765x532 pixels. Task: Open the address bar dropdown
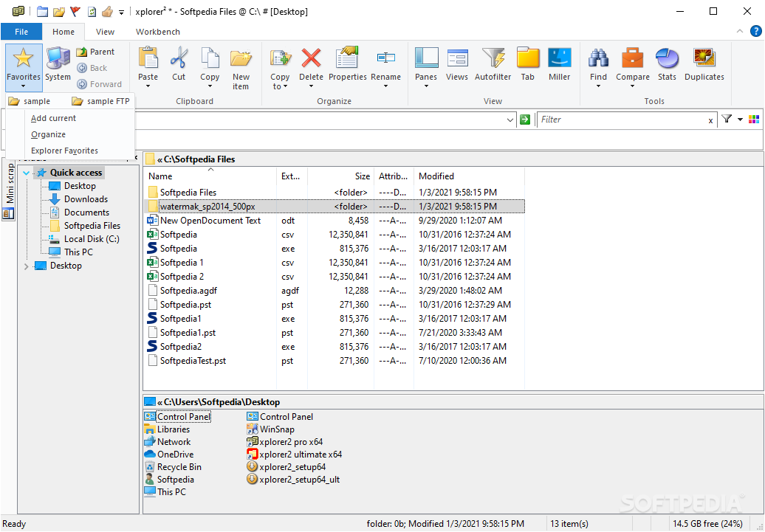pyautogui.click(x=510, y=120)
